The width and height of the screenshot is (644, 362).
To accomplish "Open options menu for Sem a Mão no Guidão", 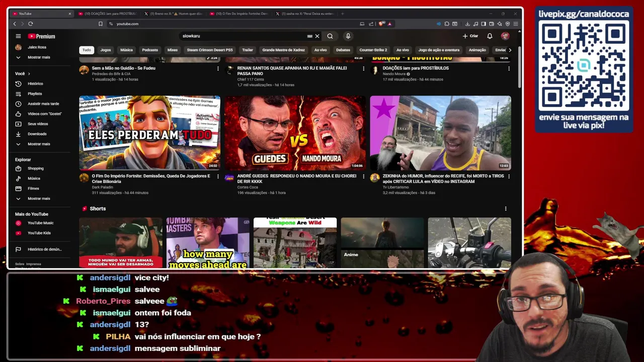I will click(x=218, y=68).
